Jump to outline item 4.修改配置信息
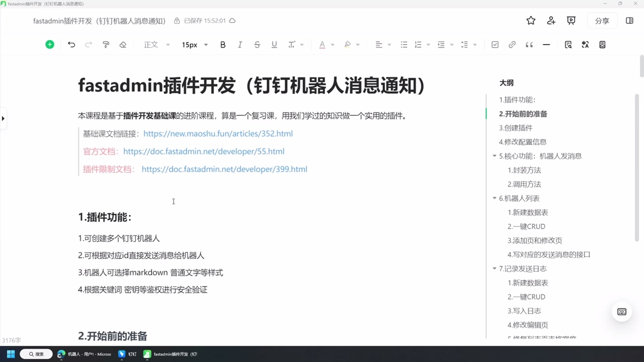Screen dimensions: 644x362 523,142
